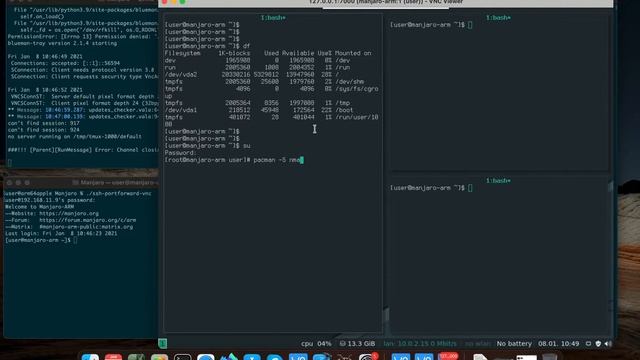This screenshot has width=640, height=360.
Task: Click the 'no wlan' status bar entry
Action: 478,344
